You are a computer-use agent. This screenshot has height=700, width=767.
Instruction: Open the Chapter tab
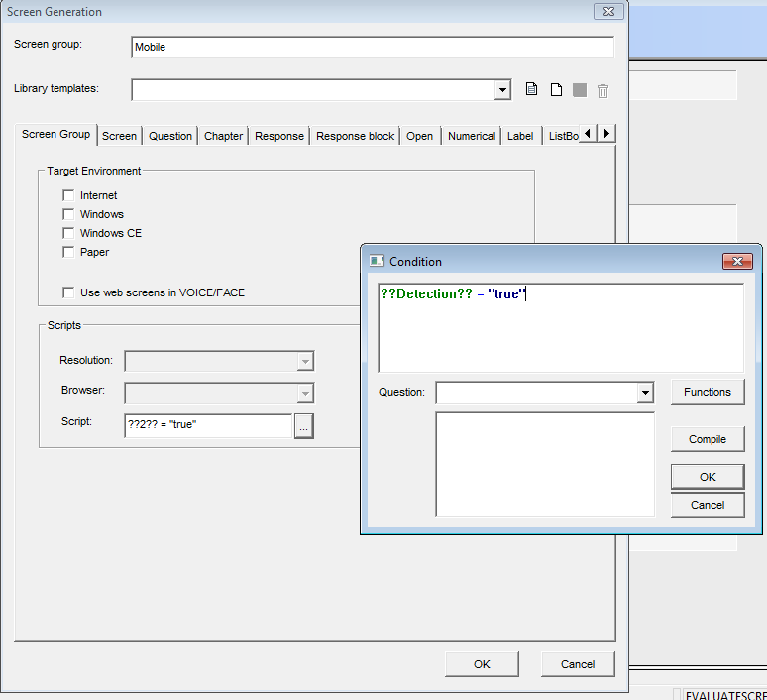click(x=223, y=136)
